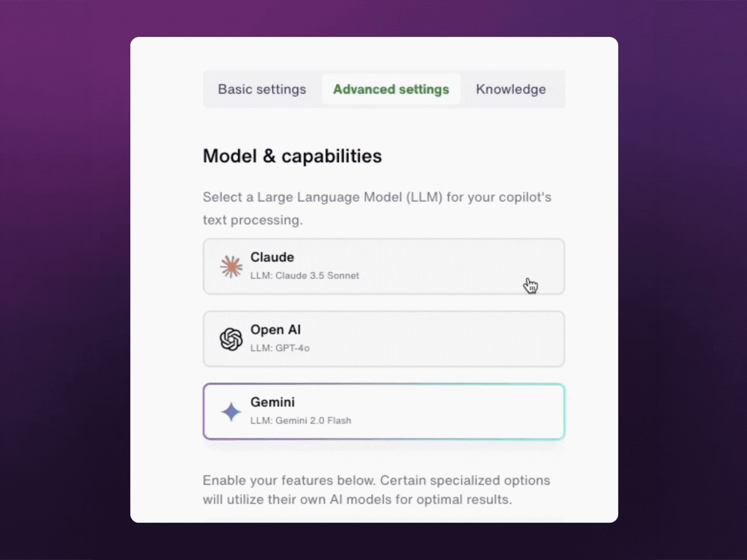Click the "Select a Large Language Model" description
The image size is (747, 560).
[x=377, y=208]
